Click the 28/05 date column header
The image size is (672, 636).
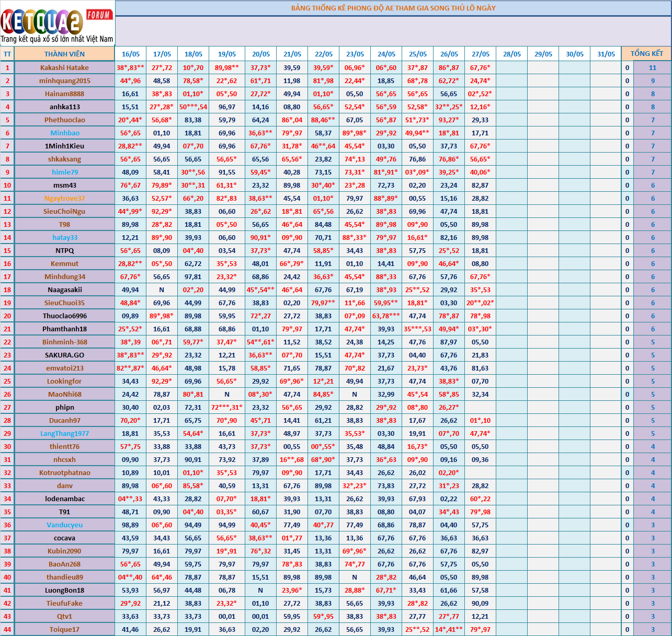tap(511, 54)
